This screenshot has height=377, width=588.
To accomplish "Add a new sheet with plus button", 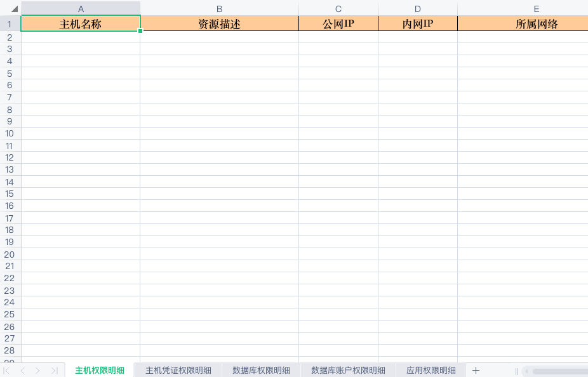I will [x=476, y=370].
